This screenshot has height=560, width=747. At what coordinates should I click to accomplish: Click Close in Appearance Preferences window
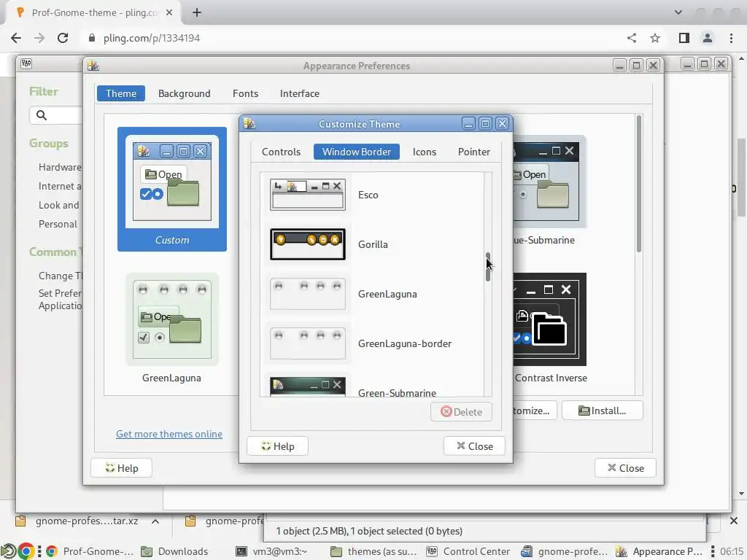coord(625,468)
